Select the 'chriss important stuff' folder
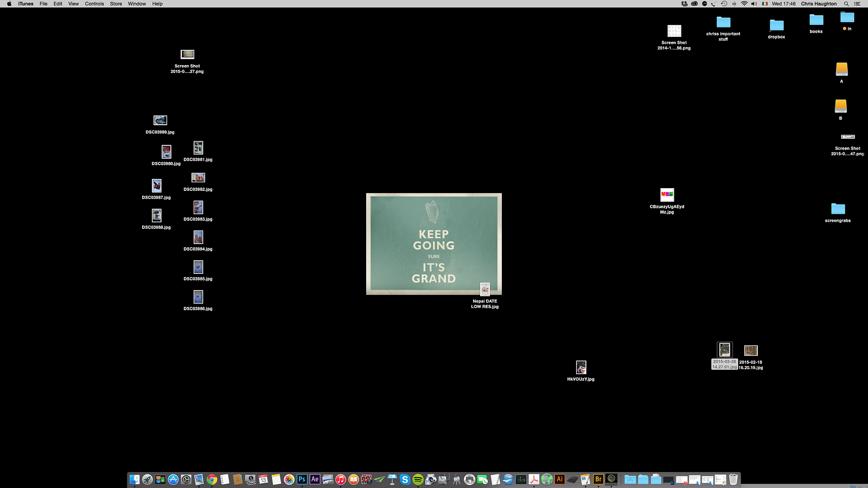868x488 pixels. [723, 29]
